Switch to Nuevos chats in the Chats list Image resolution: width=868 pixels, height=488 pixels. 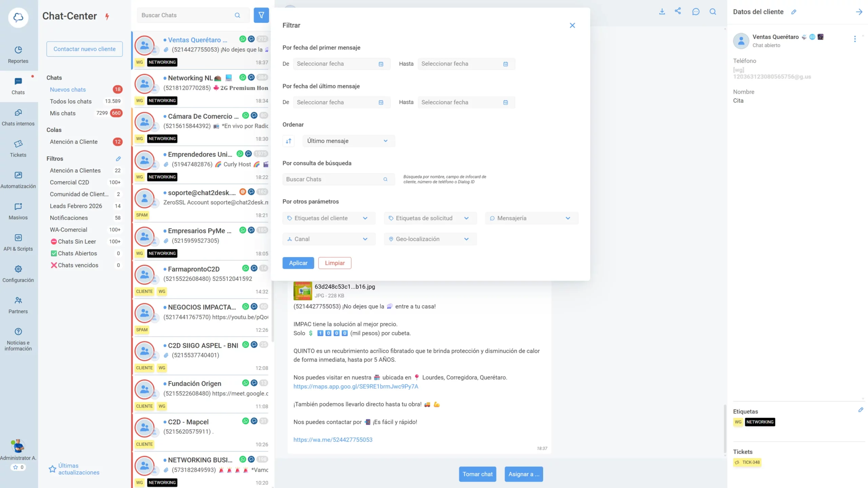[x=68, y=89]
